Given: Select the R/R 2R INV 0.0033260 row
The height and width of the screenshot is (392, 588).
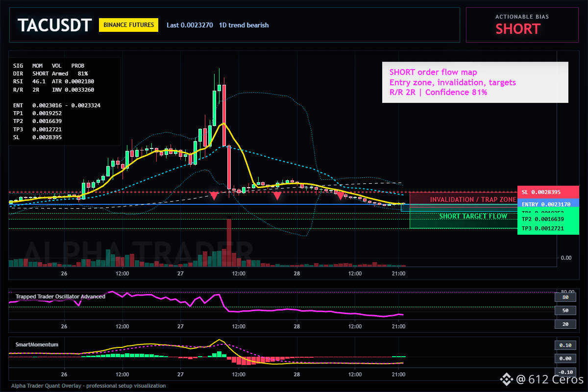Looking at the screenshot, I should pos(54,90).
